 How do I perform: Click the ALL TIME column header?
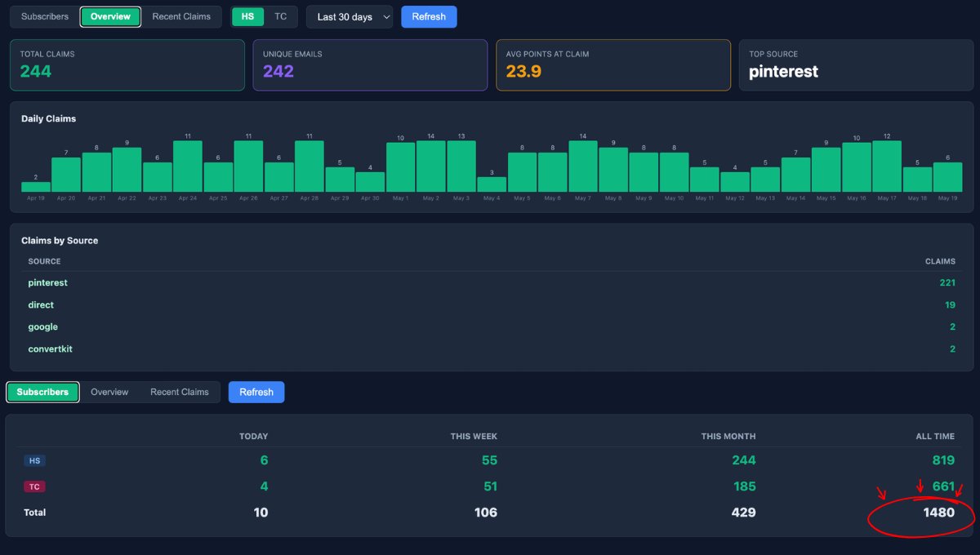935,436
